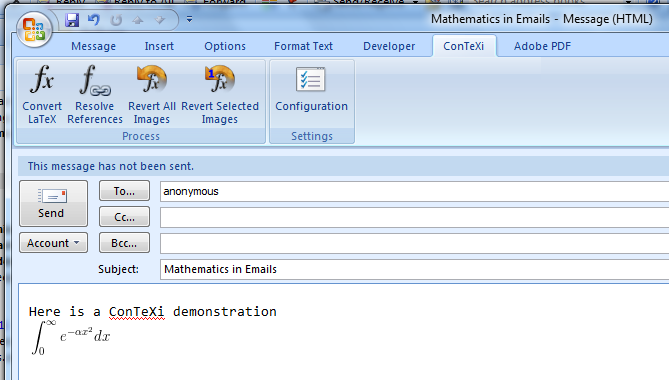Click the Cc... button
Screen dimensions: 669x380
click(124, 217)
